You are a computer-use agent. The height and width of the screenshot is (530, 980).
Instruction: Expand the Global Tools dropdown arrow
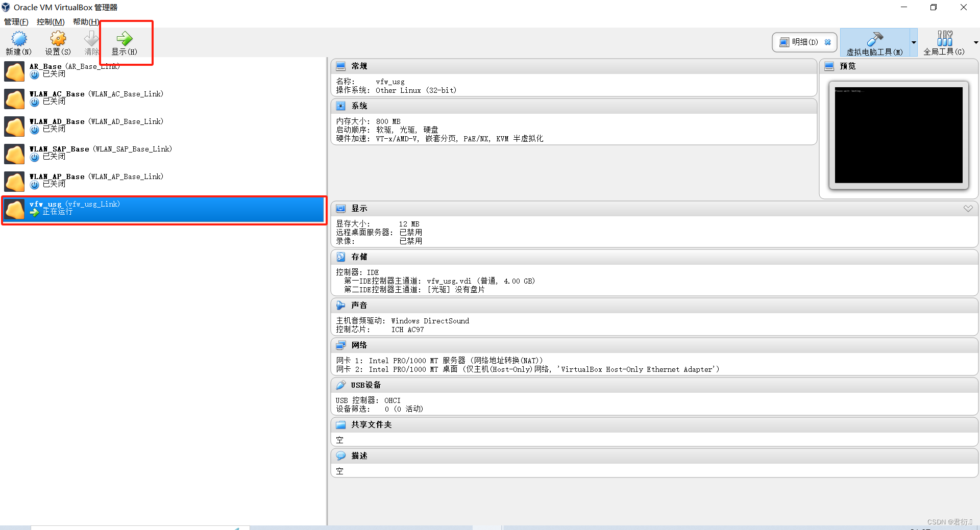click(x=975, y=43)
